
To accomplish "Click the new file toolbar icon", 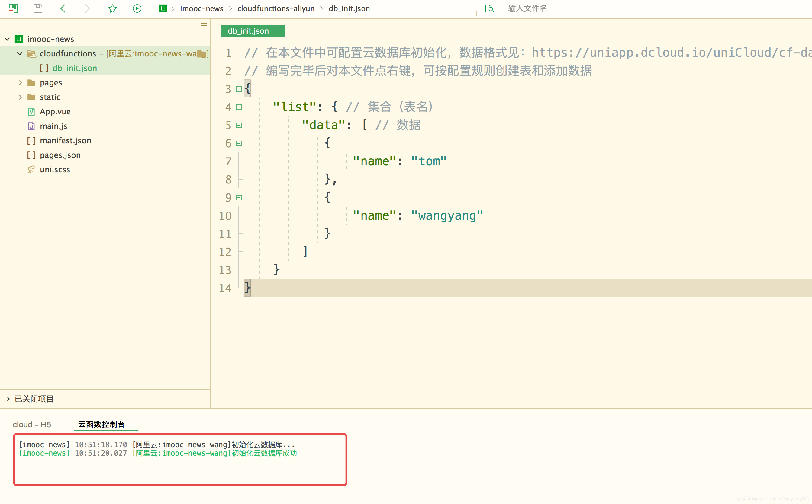I will [13, 8].
